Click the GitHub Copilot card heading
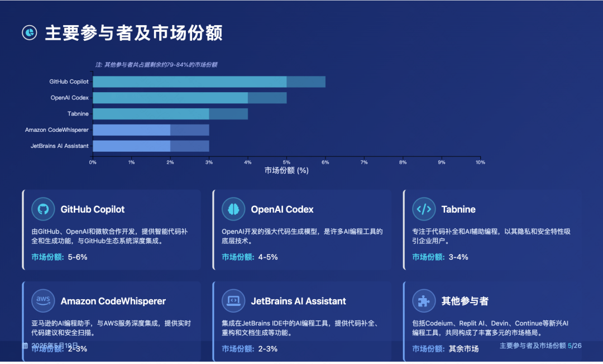 pos(93,209)
